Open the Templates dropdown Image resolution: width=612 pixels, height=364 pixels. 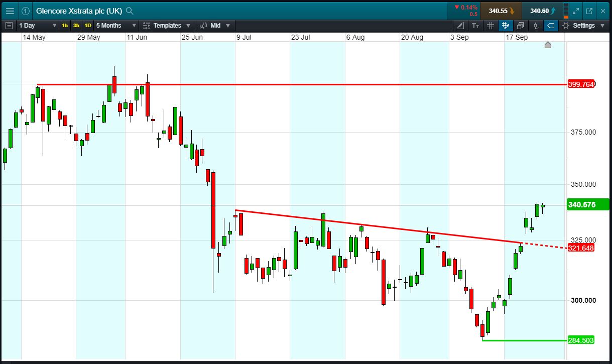(x=167, y=26)
